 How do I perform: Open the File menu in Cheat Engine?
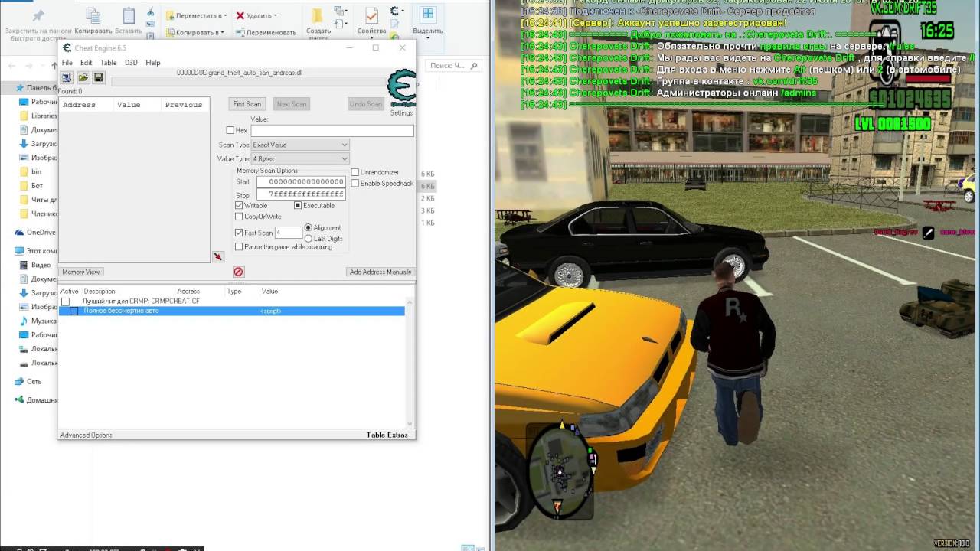[67, 63]
